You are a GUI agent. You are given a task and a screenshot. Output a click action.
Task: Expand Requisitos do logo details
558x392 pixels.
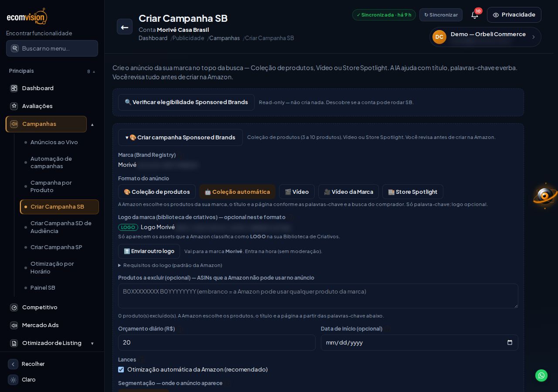(170, 265)
